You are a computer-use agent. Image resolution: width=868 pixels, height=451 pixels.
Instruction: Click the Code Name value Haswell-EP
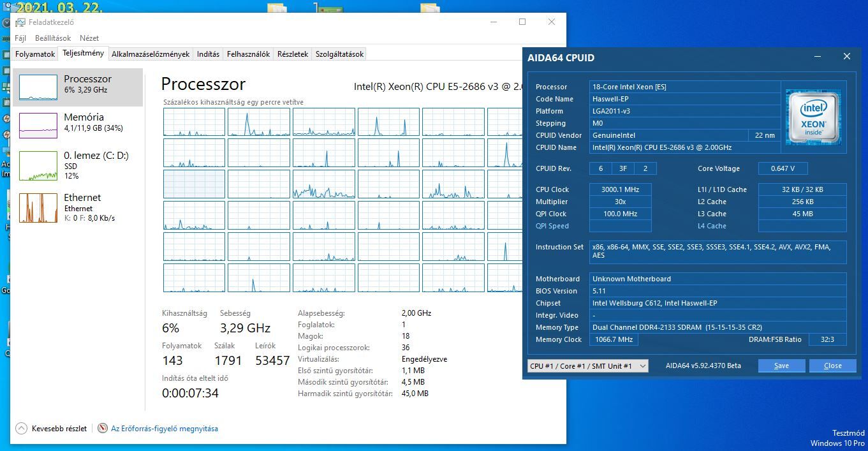click(685, 99)
